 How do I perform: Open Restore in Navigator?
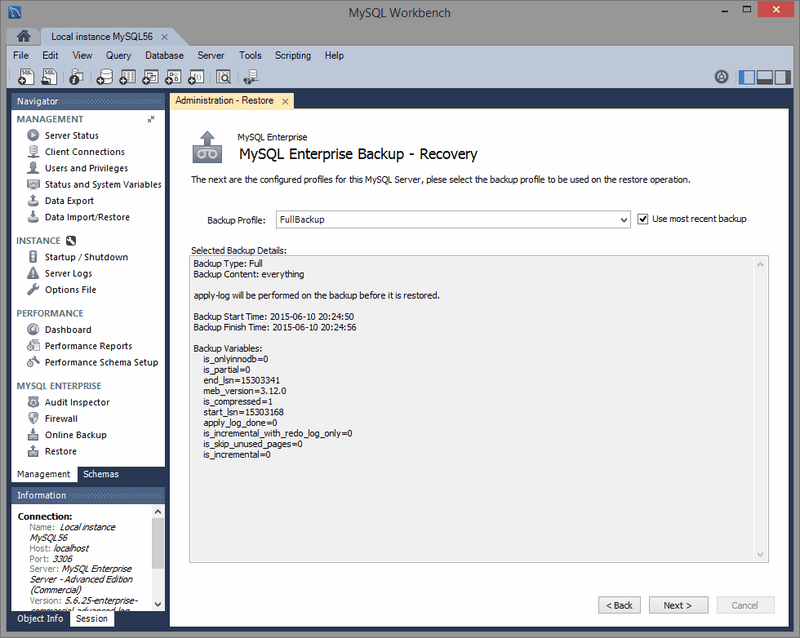[60, 451]
